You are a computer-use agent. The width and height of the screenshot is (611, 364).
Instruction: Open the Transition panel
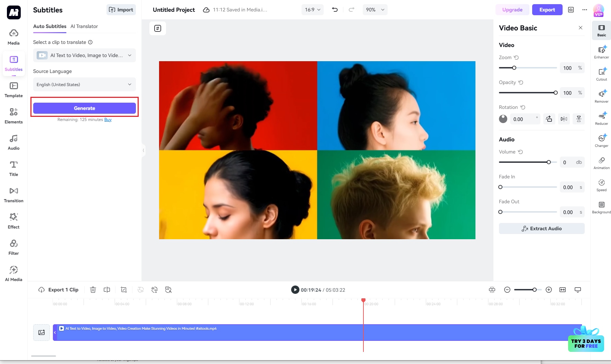tap(13, 195)
